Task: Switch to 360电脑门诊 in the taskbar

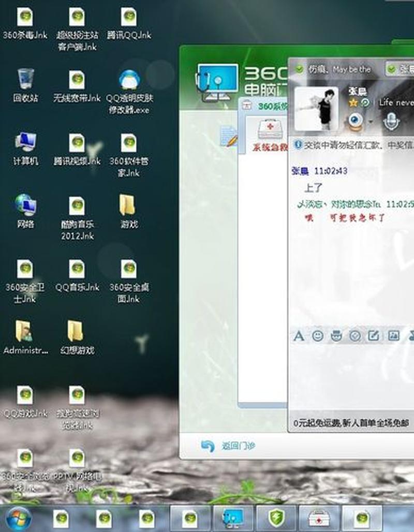Action: (x=233, y=519)
